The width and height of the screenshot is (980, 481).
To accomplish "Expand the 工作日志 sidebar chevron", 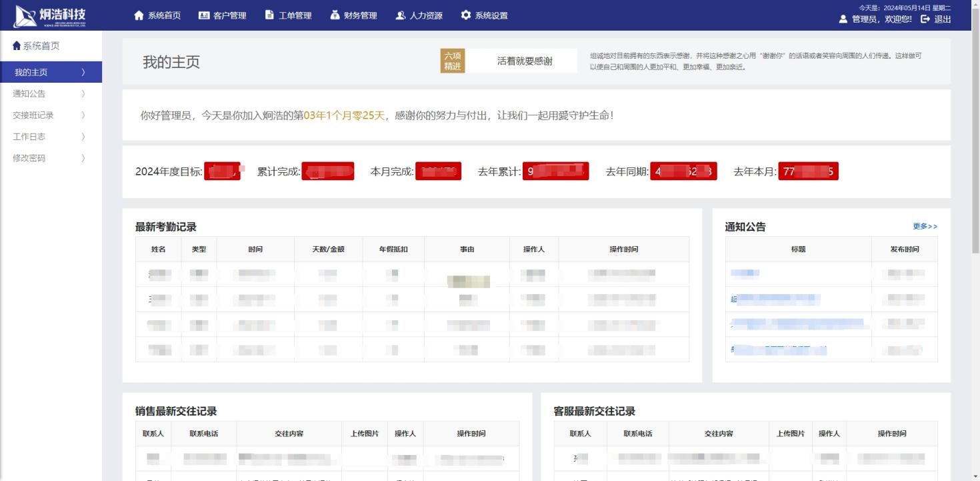I will click(x=83, y=137).
